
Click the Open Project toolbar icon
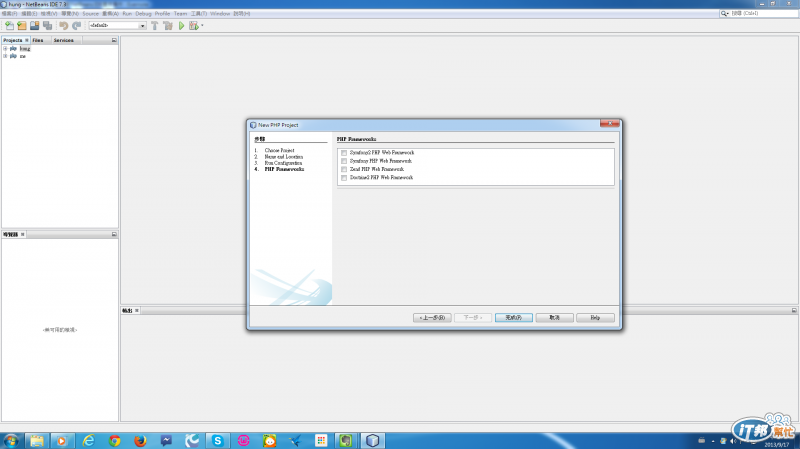coord(35,26)
